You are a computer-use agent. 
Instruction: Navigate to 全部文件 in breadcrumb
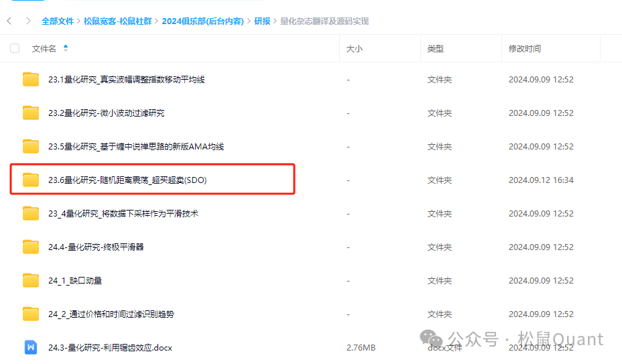tap(58, 21)
